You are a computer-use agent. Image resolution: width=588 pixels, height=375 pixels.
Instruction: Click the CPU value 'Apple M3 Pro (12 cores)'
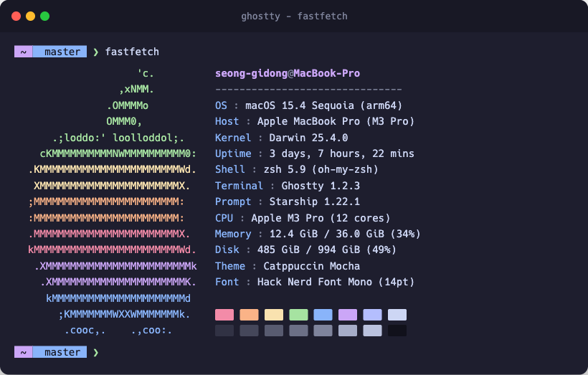tap(321, 218)
